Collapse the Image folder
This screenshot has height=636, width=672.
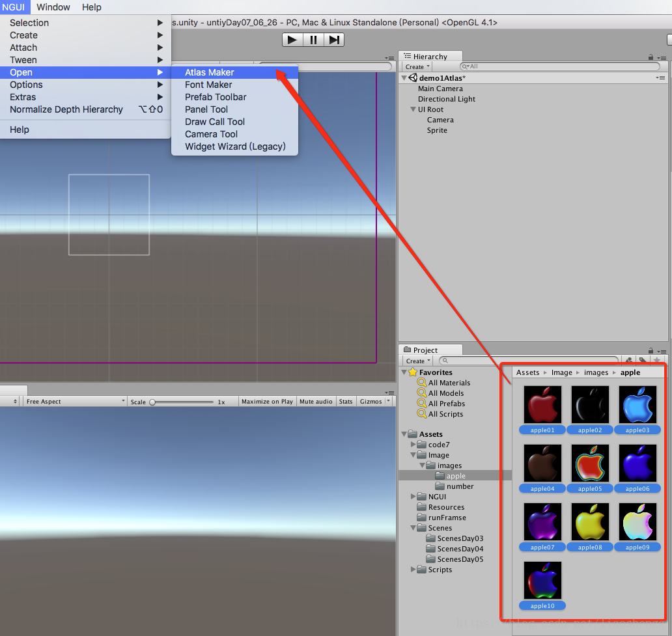click(413, 455)
